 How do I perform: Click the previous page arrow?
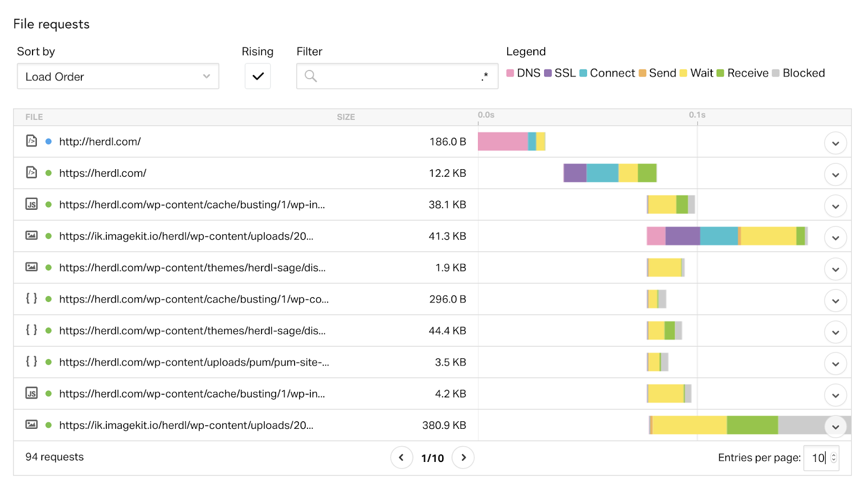tap(401, 457)
